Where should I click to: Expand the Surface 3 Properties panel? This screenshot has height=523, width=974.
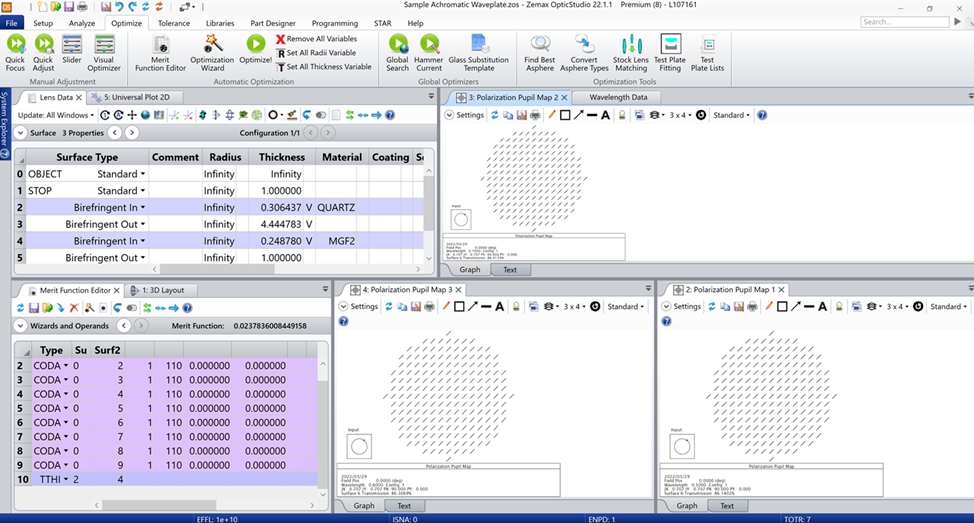pos(21,133)
